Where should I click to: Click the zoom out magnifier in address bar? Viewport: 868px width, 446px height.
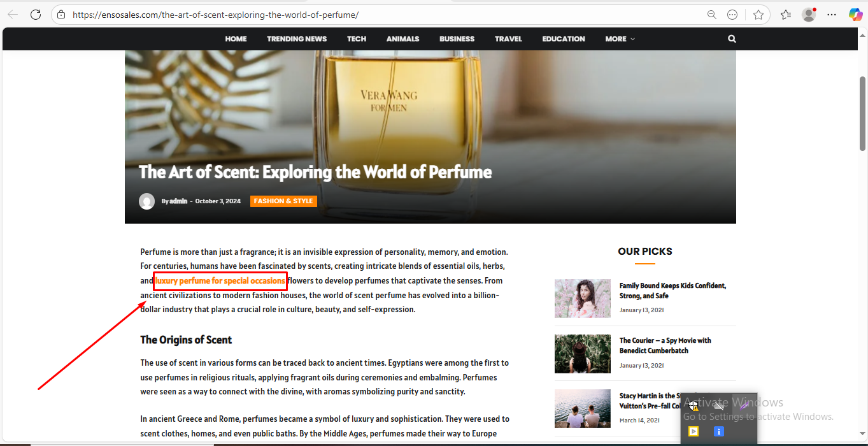point(711,14)
